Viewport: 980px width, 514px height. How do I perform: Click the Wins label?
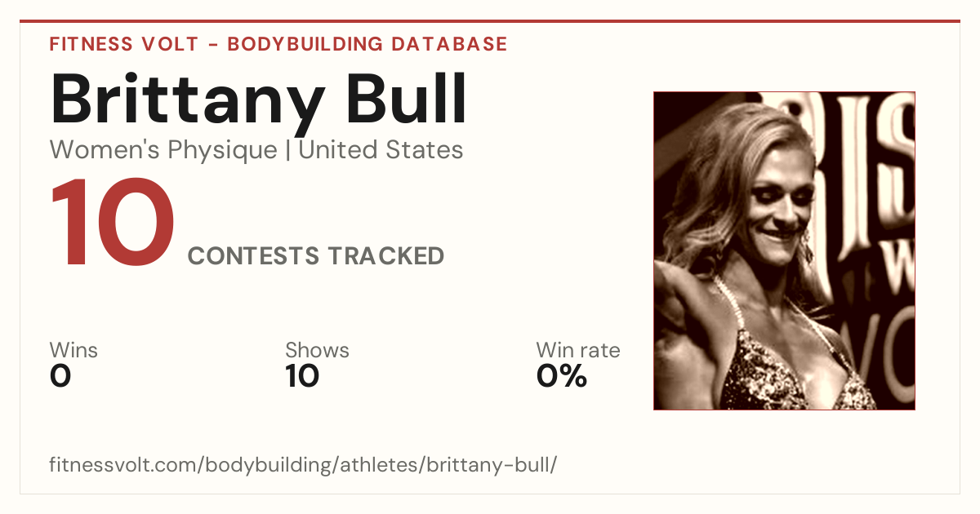[x=73, y=350]
